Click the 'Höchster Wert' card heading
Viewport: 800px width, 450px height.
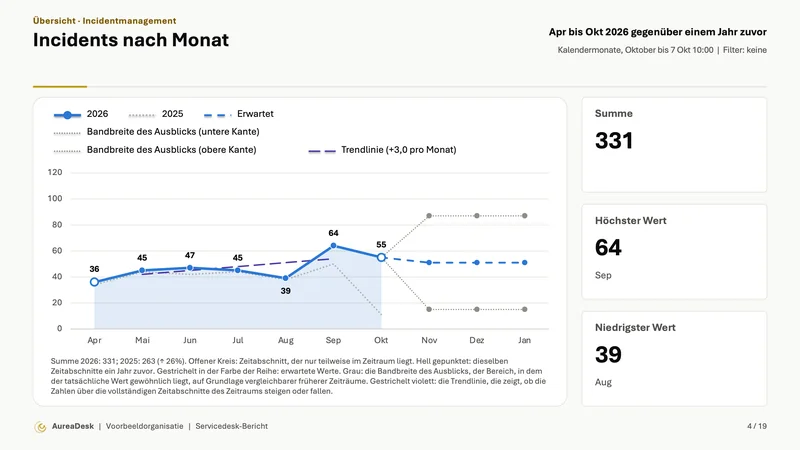(x=631, y=221)
